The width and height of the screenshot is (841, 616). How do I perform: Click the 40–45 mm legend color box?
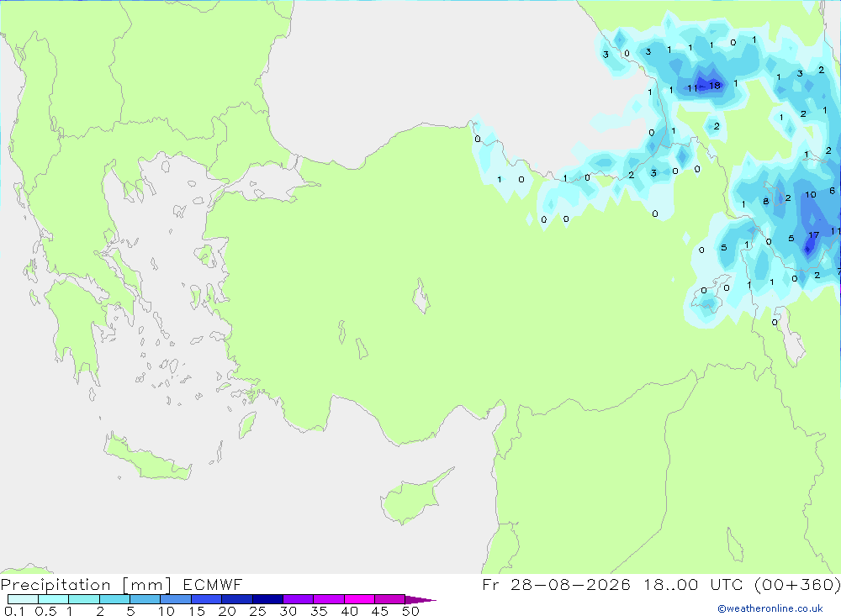pos(359,599)
